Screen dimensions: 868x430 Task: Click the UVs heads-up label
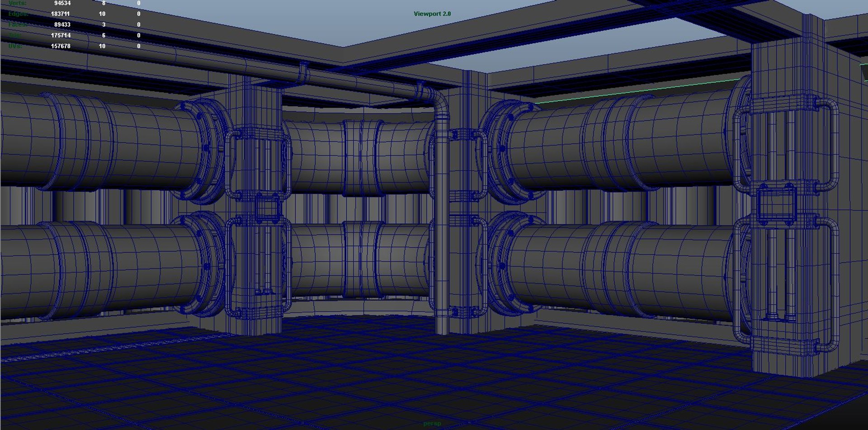[x=15, y=46]
